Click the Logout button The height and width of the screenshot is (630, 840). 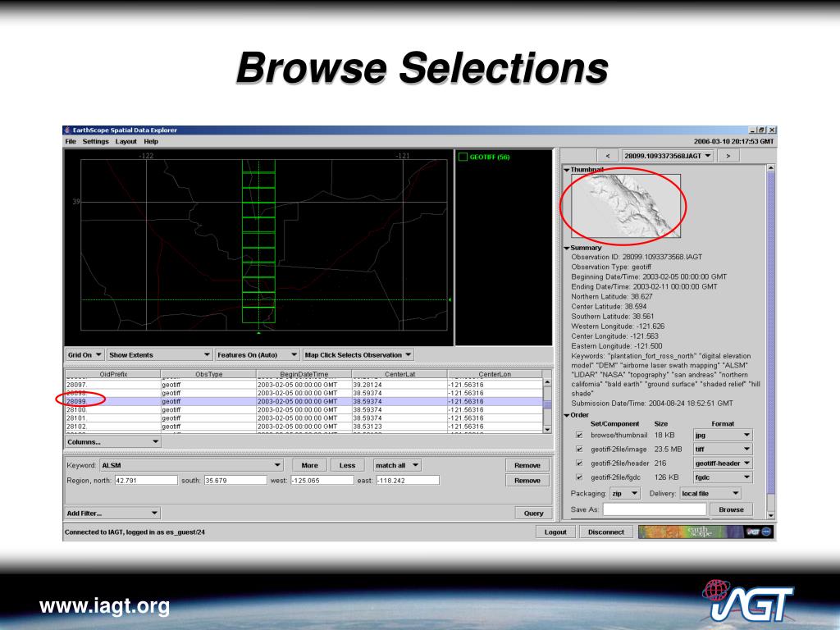(x=555, y=532)
